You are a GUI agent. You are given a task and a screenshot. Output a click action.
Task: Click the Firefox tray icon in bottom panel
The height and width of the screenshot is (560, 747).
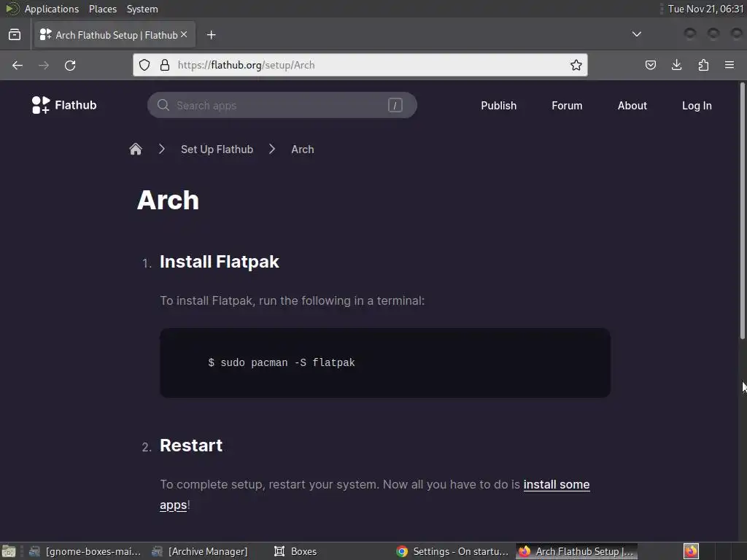click(692, 551)
